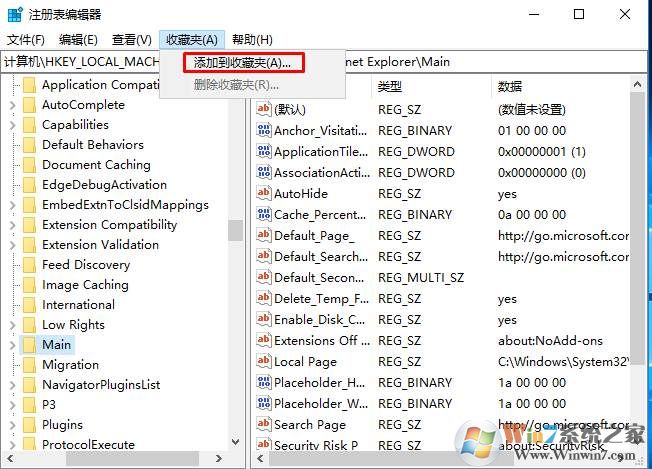The height and width of the screenshot is (469, 652).
Task: Expand the NavigatorPluginsList node
Action: tap(12, 385)
